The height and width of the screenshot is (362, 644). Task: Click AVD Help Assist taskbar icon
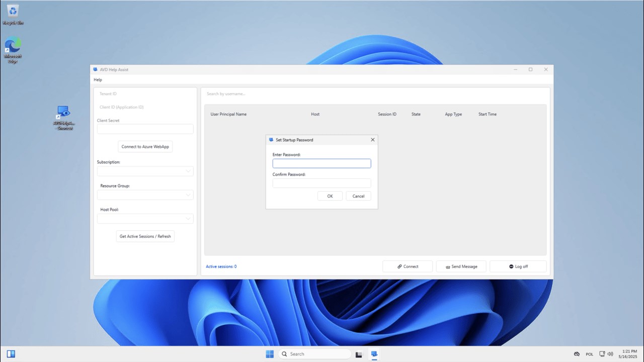[374, 354]
